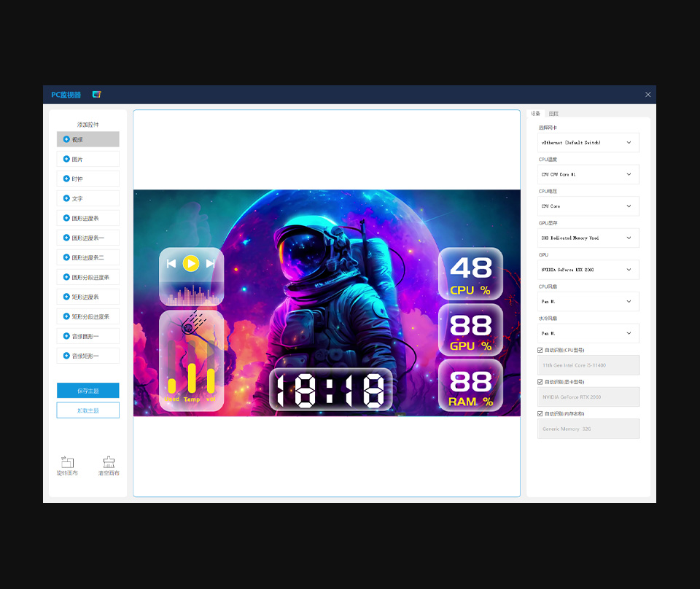Screen dimensions: 700x589
Task: Add the 圆形进度条二 widget
Action: (88, 257)
